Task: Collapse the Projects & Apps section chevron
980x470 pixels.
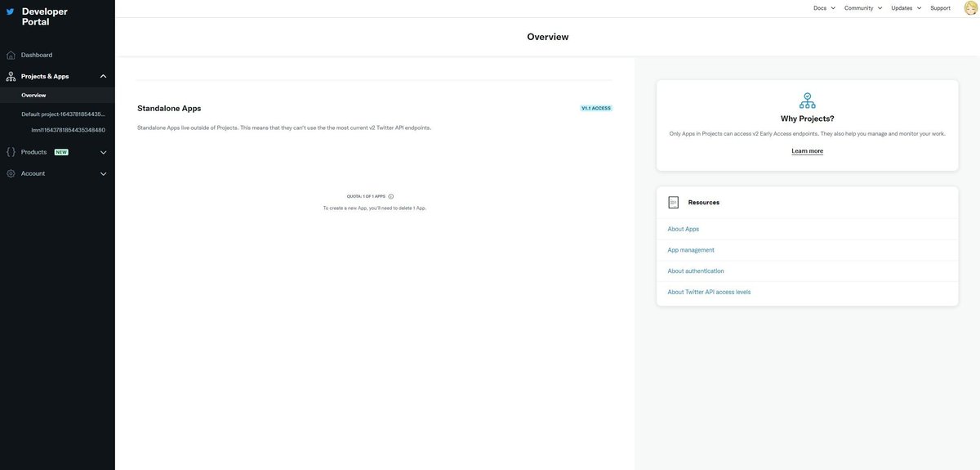Action: pos(103,76)
